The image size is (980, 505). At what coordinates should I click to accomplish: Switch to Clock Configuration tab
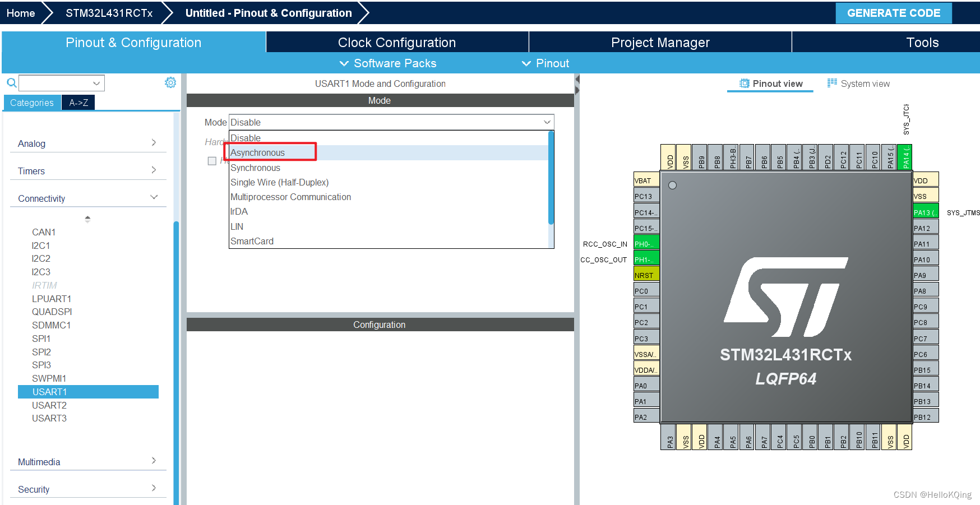pyautogui.click(x=397, y=43)
